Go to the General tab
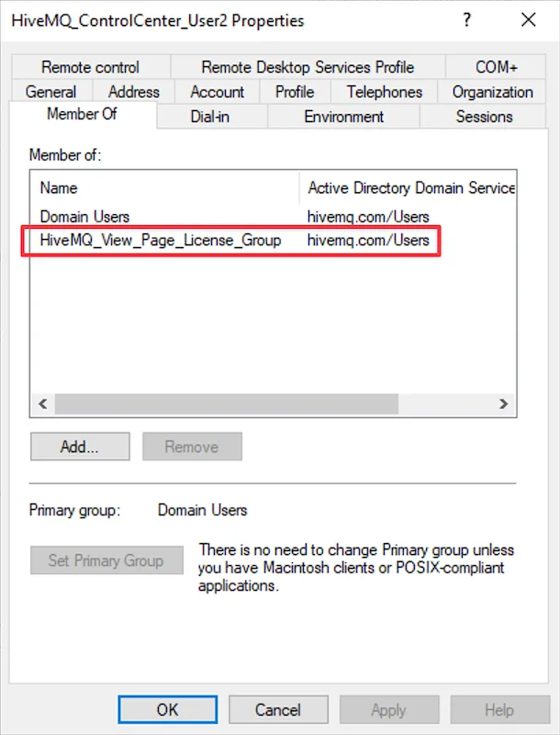The image size is (560, 735). click(x=51, y=91)
